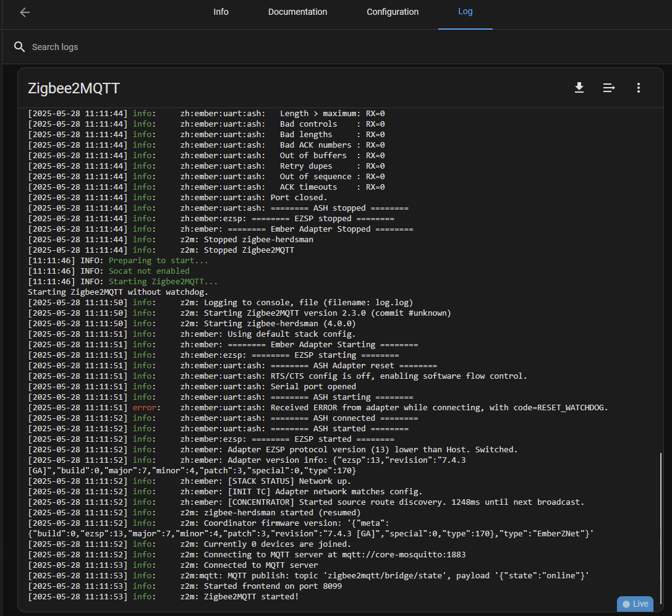
Task: Click 'Started frontend on port 8099' line
Action: pyautogui.click(x=185, y=586)
